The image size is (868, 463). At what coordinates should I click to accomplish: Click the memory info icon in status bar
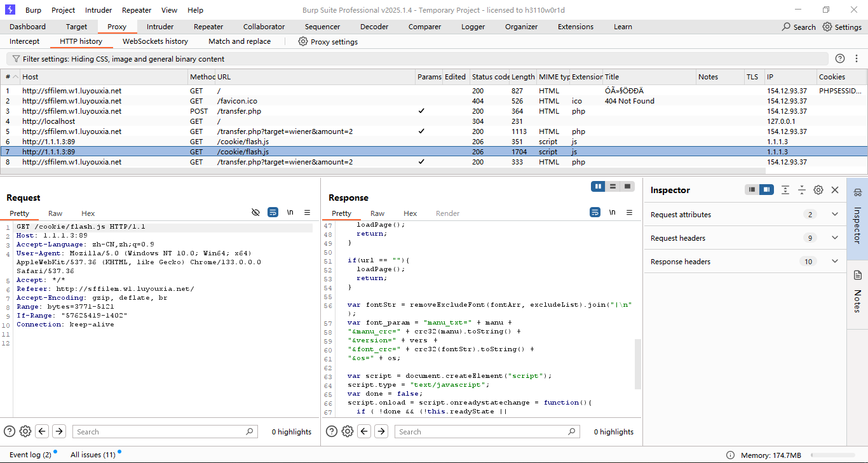731,455
